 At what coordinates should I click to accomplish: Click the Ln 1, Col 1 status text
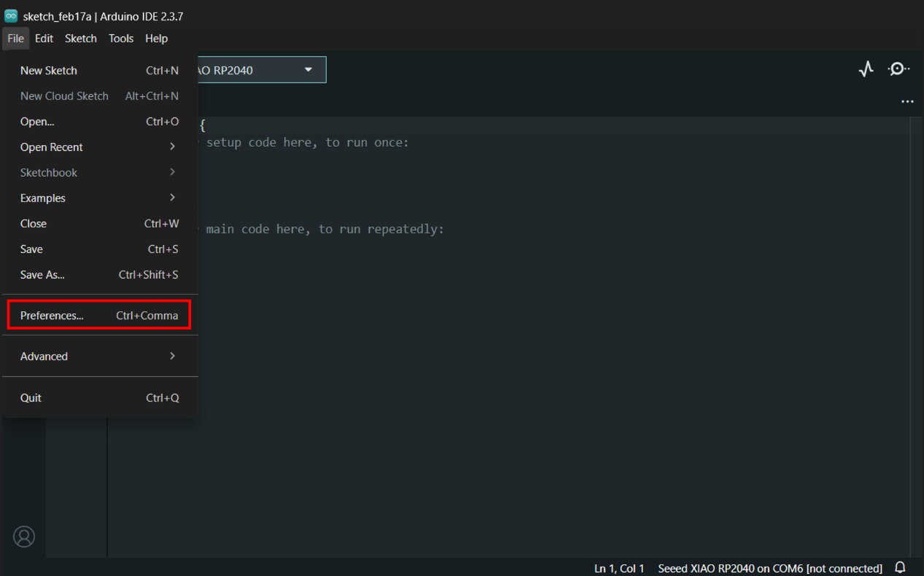click(x=619, y=568)
